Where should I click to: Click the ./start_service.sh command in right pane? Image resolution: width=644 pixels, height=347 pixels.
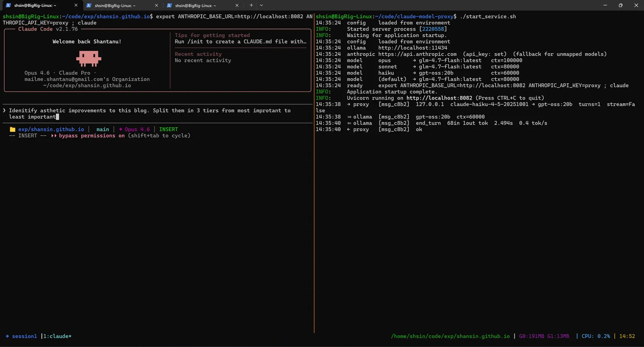488,17
